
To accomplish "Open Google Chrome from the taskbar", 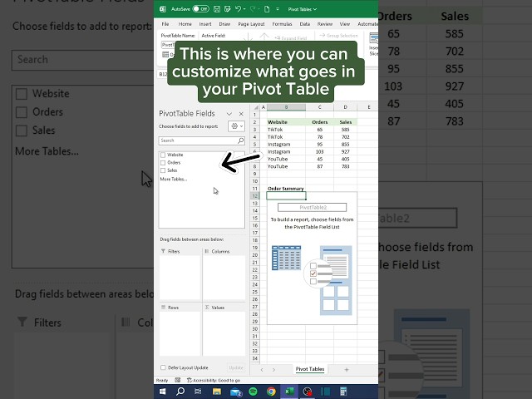I will pyautogui.click(x=271, y=392).
